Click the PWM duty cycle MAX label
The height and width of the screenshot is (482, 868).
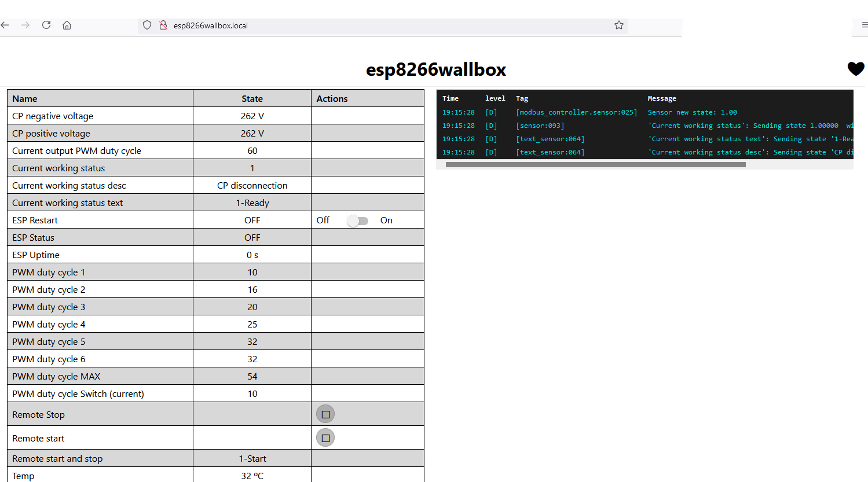click(x=56, y=376)
